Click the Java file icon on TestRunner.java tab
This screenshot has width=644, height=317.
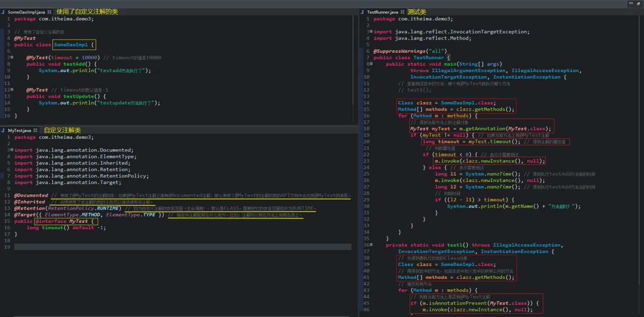pos(362,12)
